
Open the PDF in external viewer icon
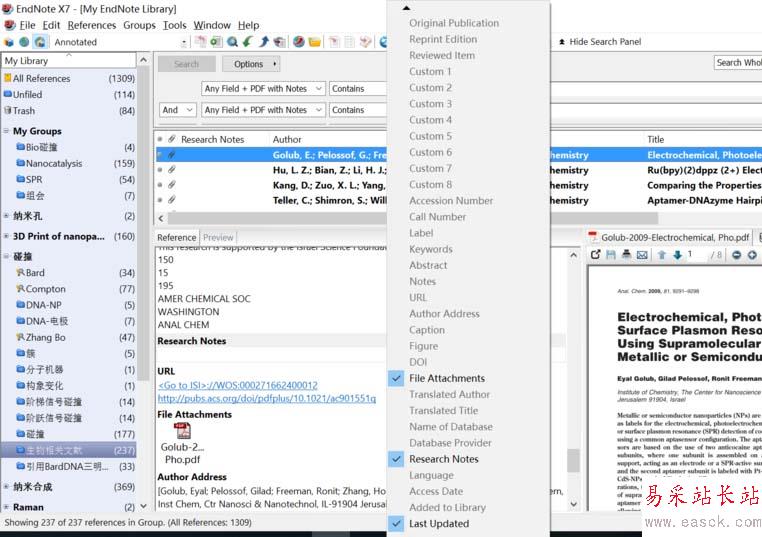point(595,255)
